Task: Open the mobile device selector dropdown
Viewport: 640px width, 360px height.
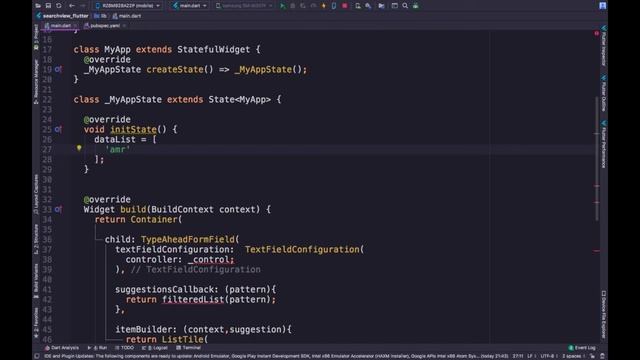Action: click(127, 6)
